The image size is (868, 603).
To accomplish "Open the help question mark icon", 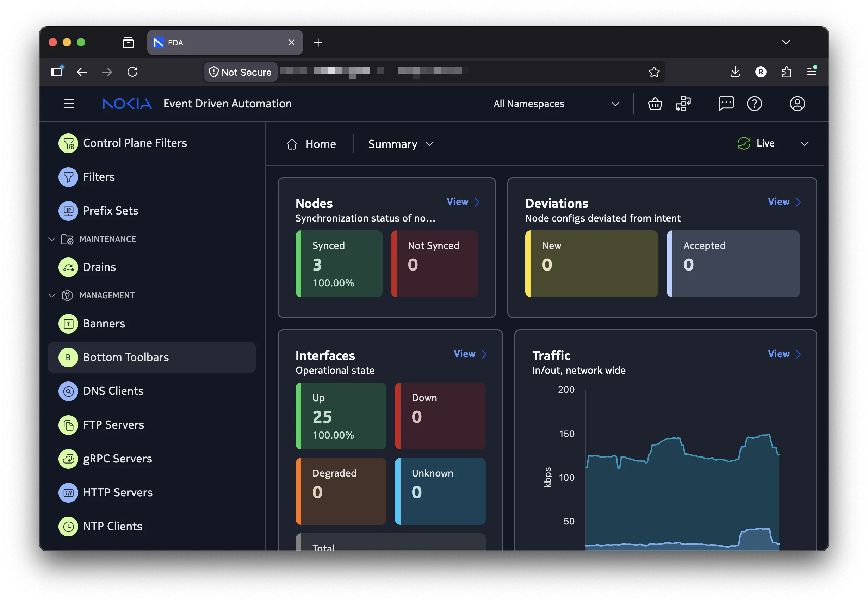I will pos(754,104).
